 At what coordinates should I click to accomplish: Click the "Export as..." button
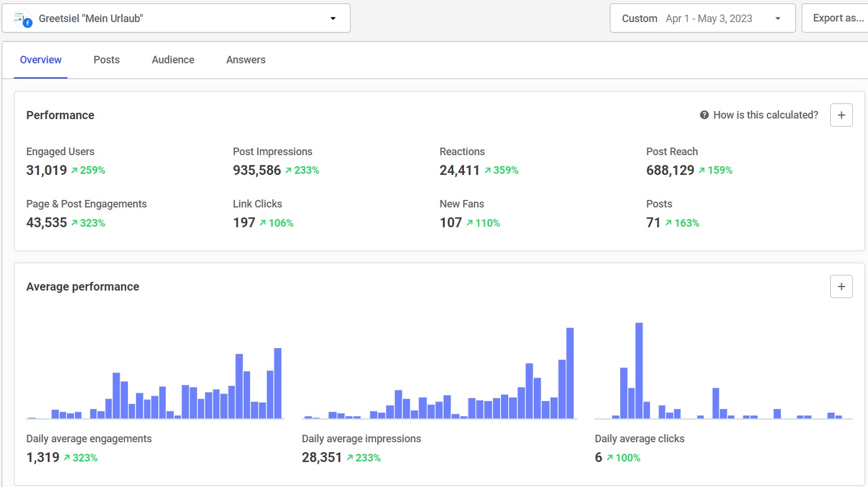coord(838,18)
